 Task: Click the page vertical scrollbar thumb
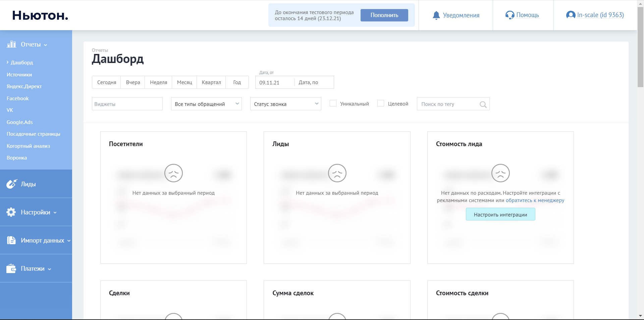point(640,47)
